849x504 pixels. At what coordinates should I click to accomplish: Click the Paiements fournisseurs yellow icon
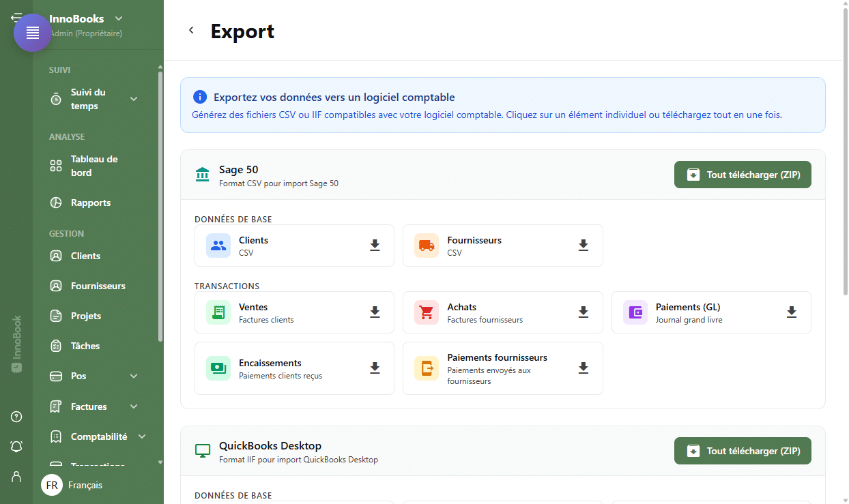[x=427, y=368]
